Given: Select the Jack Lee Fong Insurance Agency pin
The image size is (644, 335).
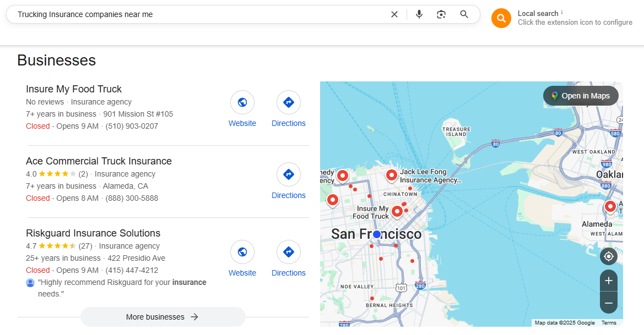Looking at the screenshot, I should 392,175.
